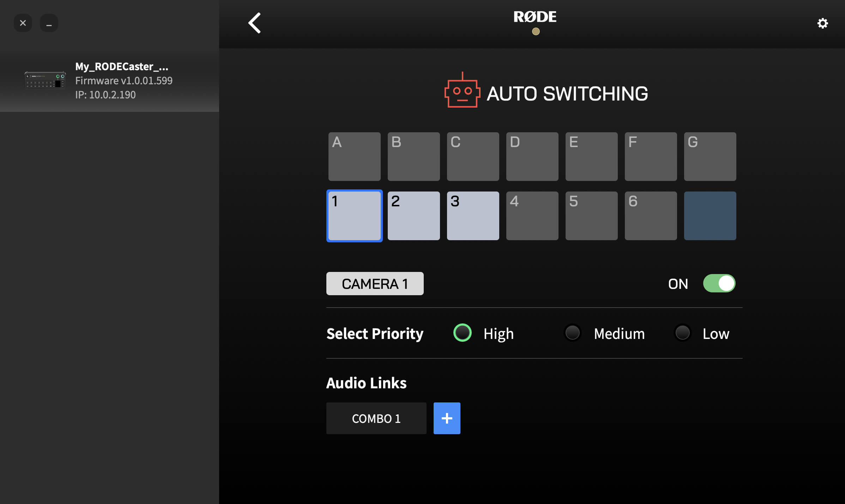Screen dimensions: 845x504
Task: Select camera slot 2 button
Action: point(414,215)
